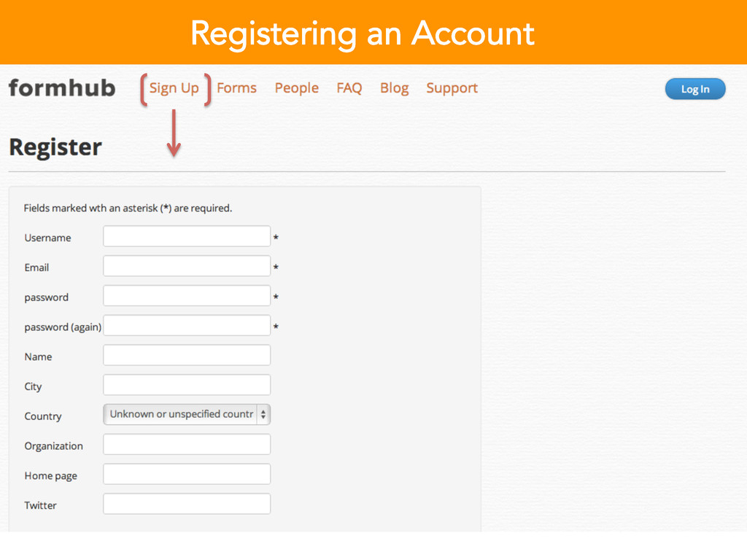
Task: Click the Organization input field
Action: pos(187,445)
